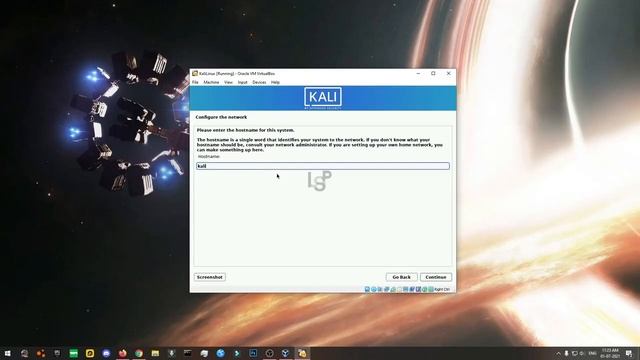Click the Right Ctrl host key indicator
Viewport: 640px width, 360px height.
[x=442, y=289]
